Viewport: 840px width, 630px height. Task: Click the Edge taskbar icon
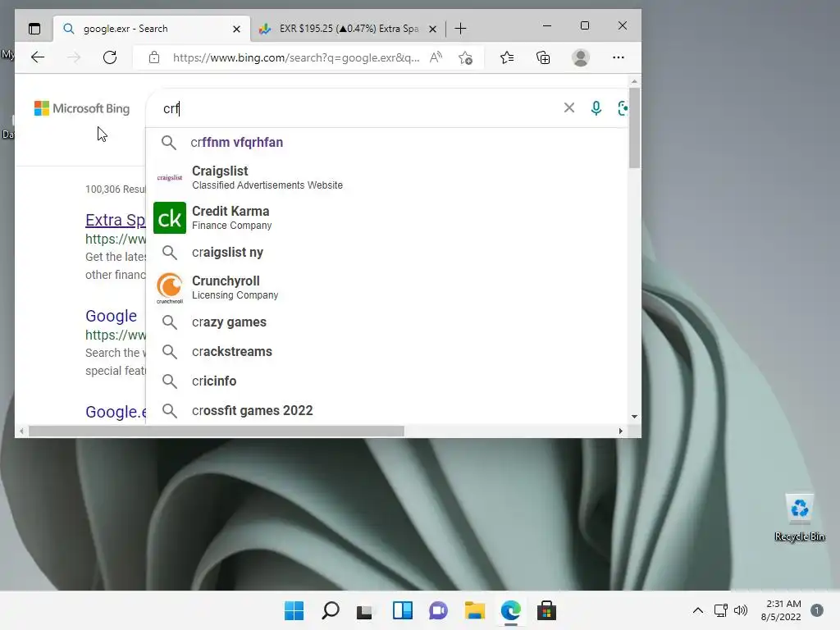(x=510, y=610)
